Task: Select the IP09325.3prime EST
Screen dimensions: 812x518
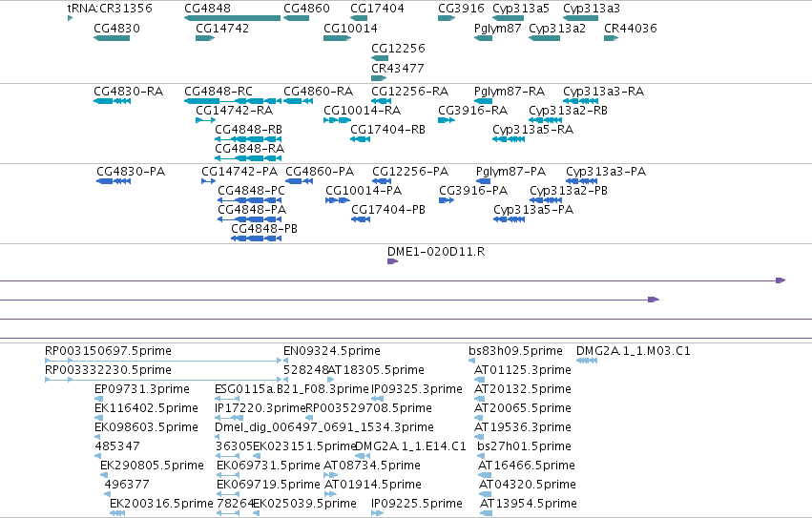Action: (x=377, y=399)
